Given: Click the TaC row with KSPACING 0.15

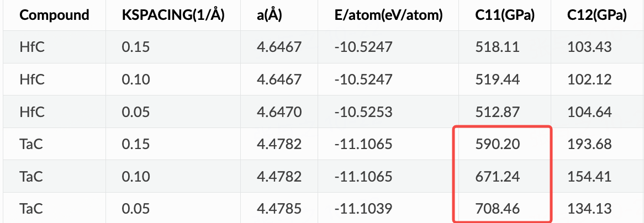Looking at the screenshot, I should coord(324,144).
